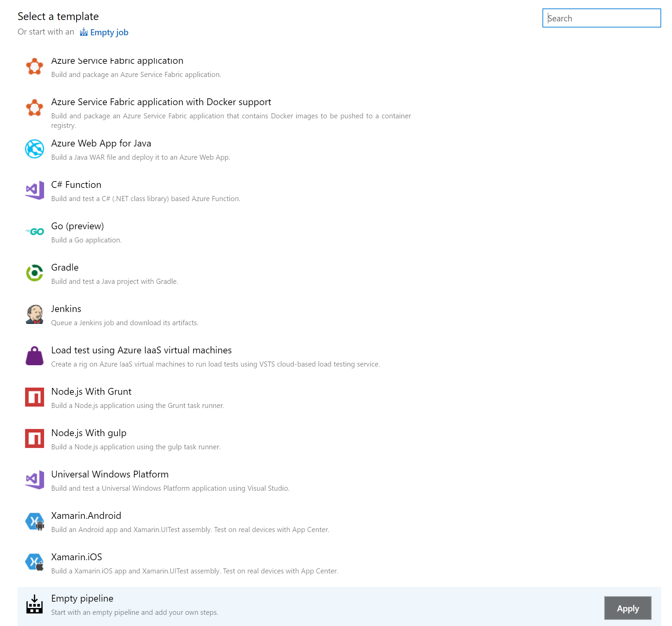
Task: Select the Node.js With gulp template title
Action: [x=89, y=433]
